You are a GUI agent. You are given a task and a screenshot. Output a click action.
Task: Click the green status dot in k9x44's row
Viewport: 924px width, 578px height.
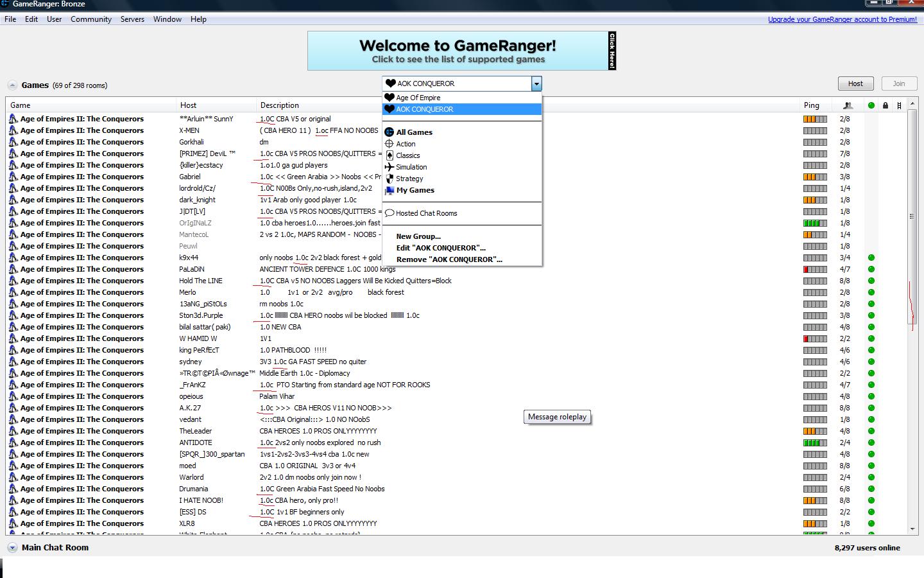click(x=871, y=258)
